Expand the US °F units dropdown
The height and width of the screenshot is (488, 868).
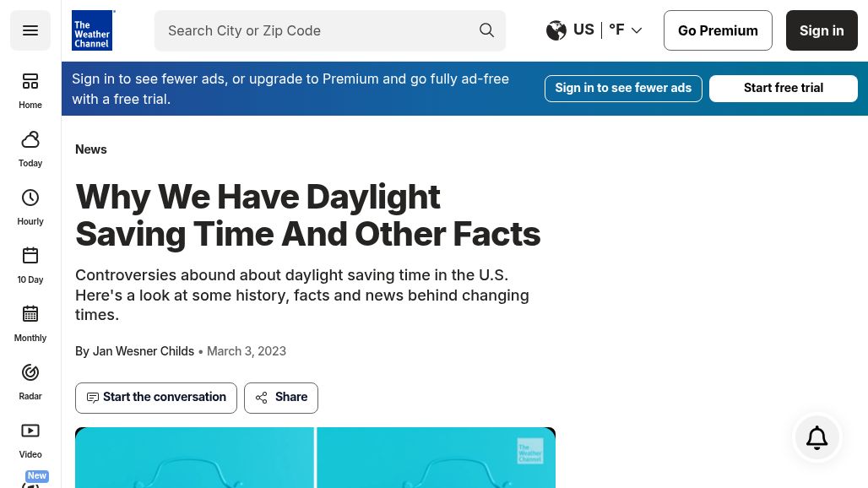click(x=594, y=30)
